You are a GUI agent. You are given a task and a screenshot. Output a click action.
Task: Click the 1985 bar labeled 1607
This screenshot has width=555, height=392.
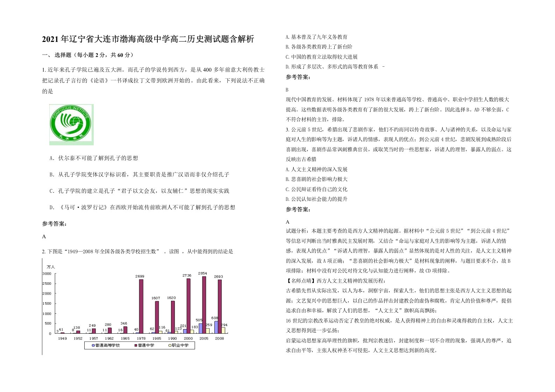coord(157,317)
